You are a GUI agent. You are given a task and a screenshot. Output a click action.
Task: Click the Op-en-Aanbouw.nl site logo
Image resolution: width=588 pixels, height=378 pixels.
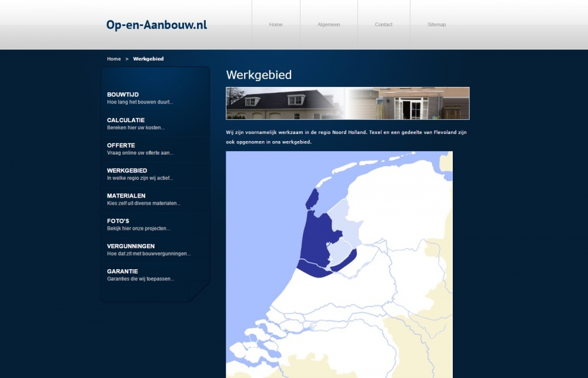156,25
